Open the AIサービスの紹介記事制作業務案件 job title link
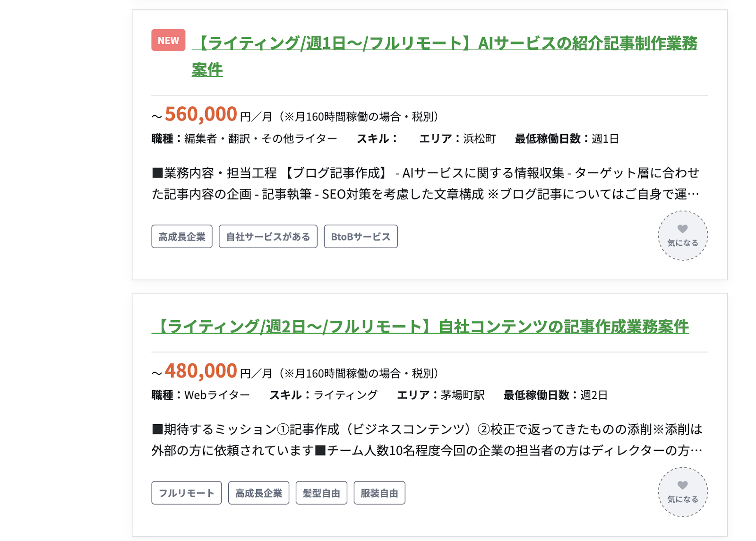The image size is (756, 541). pyautogui.click(x=445, y=56)
